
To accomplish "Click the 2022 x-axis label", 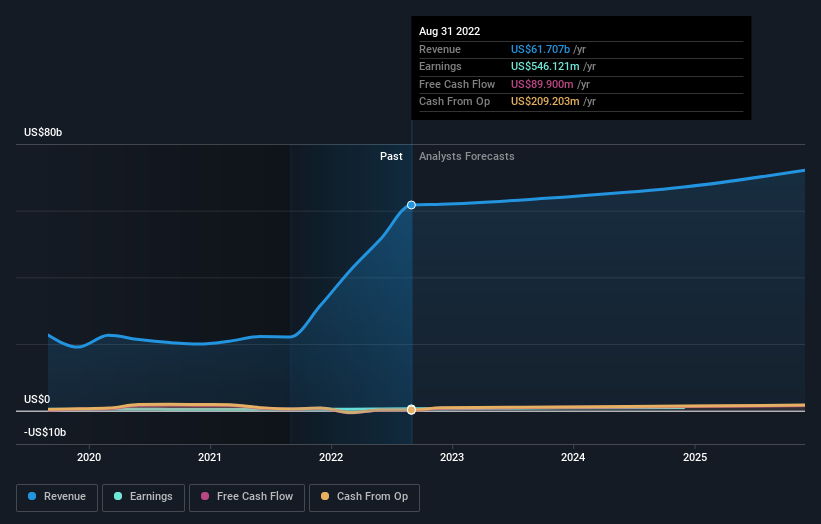I will (x=331, y=457).
